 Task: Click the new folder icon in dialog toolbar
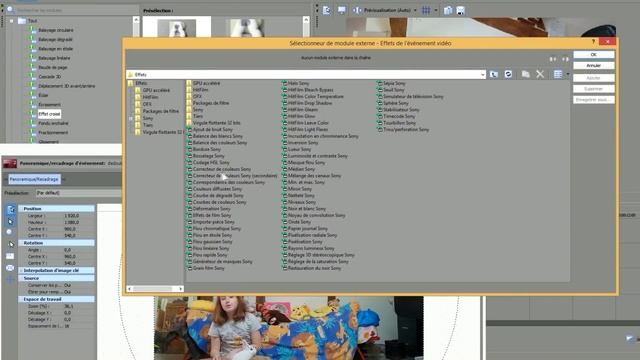click(x=525, y=74)
